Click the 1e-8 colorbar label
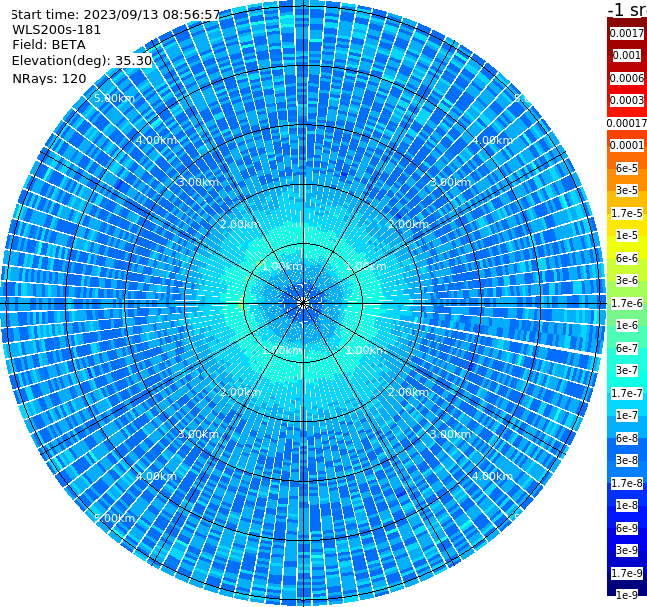 click(627, 505)
